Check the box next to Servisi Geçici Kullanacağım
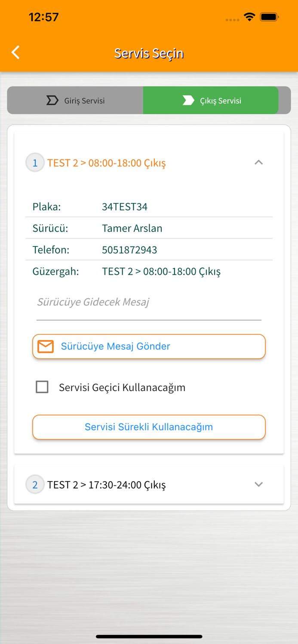This screenshot has height=644, width=298. (42, 387)
